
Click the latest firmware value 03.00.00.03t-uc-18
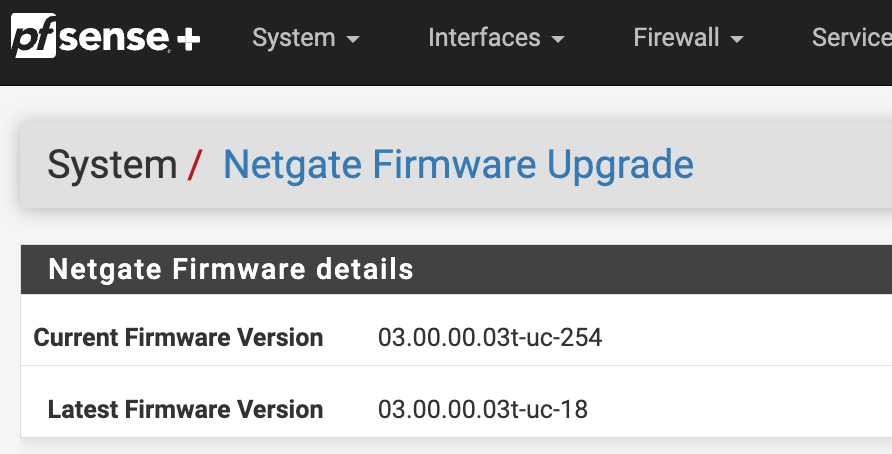click(x=483, y=409)
